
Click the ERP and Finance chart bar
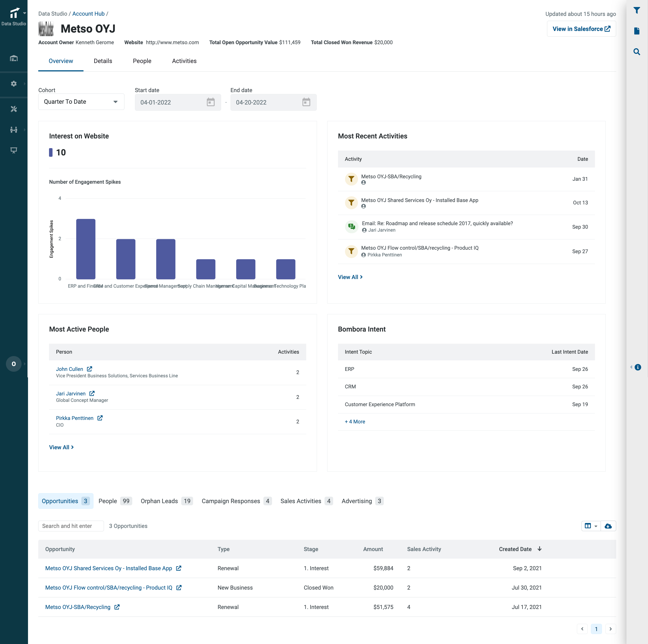86,249
